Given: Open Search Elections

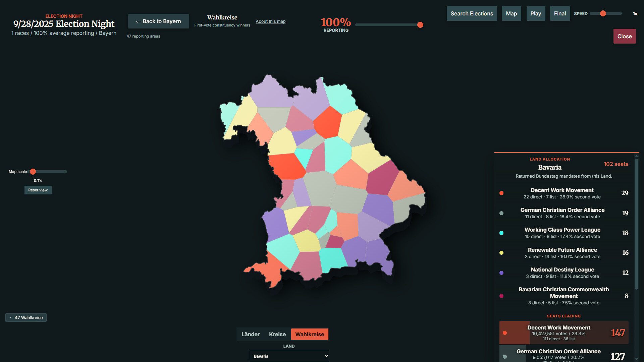Looking at the screenshot, I should pos(472,13).
